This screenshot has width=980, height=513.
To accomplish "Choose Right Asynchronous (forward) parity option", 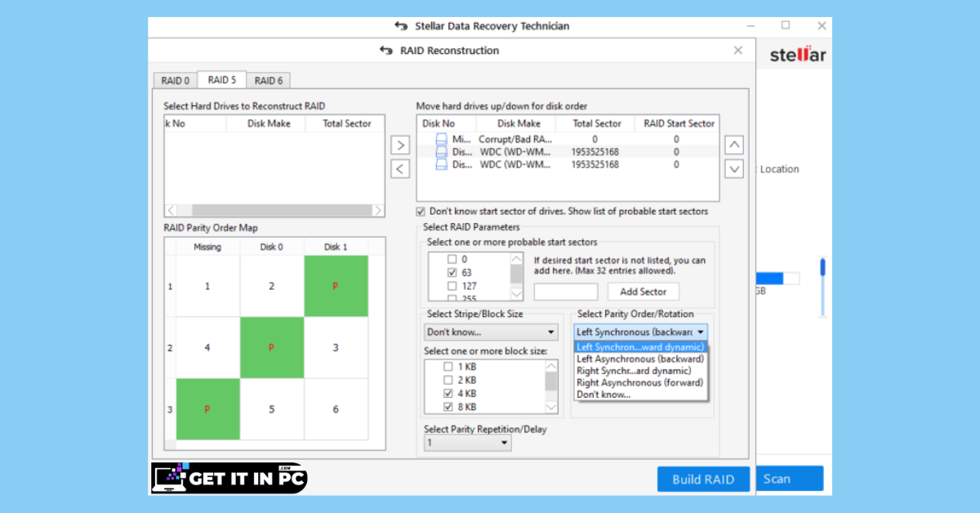I will click(x=640, y=382).
